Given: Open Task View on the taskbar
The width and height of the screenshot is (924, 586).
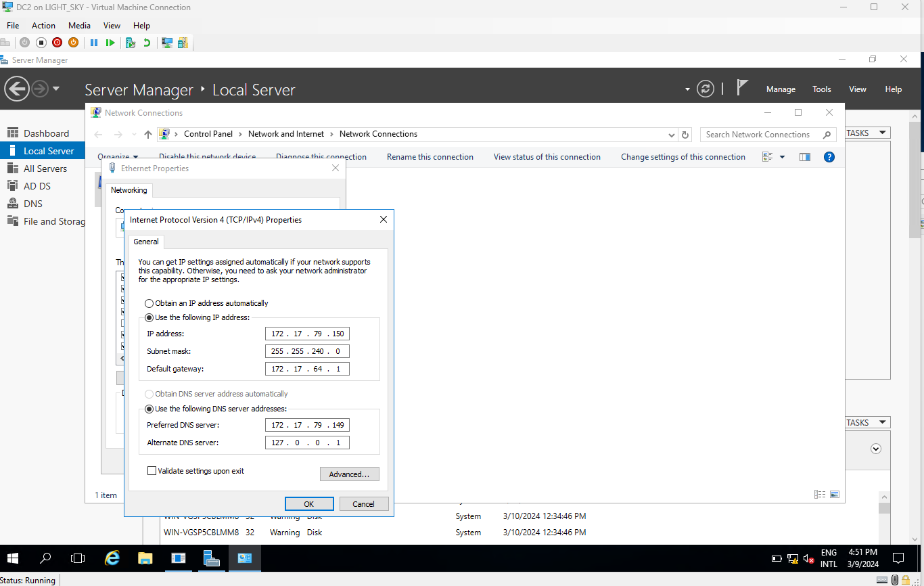Looking at the screenshot, I should coord(78,558).
